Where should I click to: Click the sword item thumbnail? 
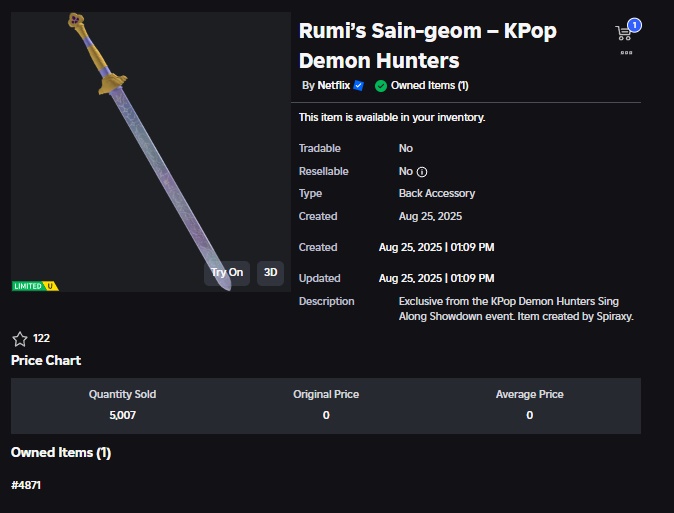tap(151, 151)
